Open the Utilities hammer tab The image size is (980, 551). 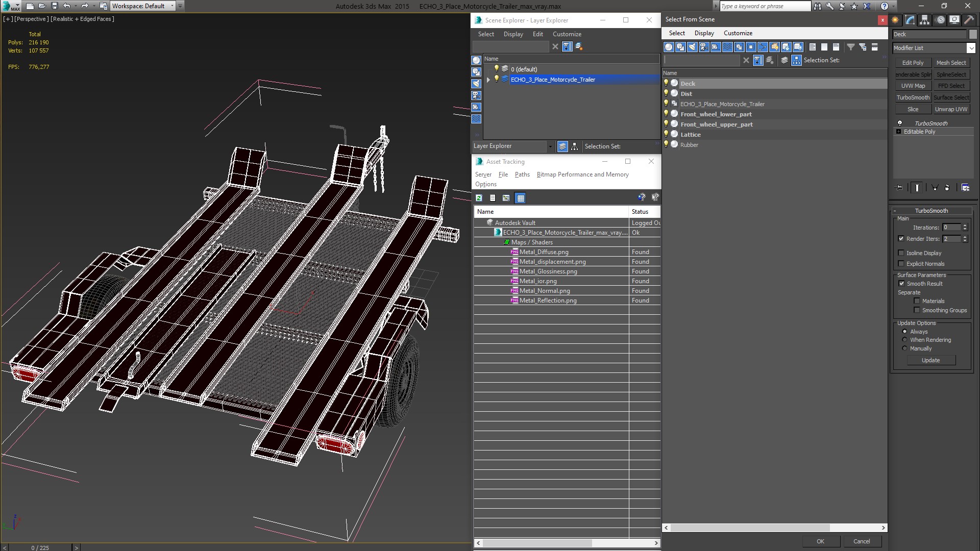click(x=969, y=20)
